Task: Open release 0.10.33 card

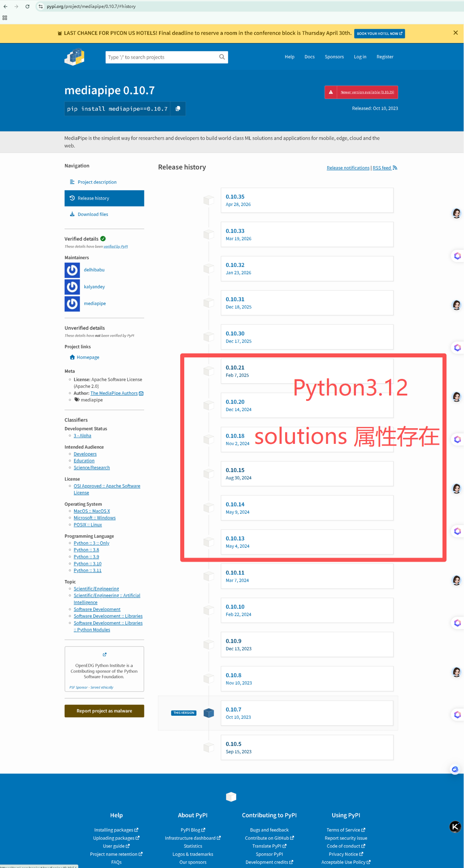Action: (307, 235)
